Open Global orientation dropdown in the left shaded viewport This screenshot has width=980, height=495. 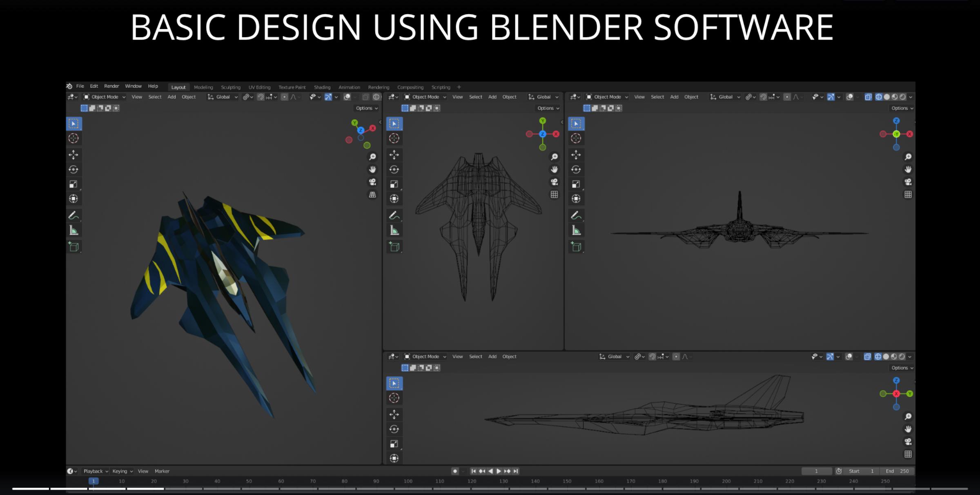(x=223, y=97)
